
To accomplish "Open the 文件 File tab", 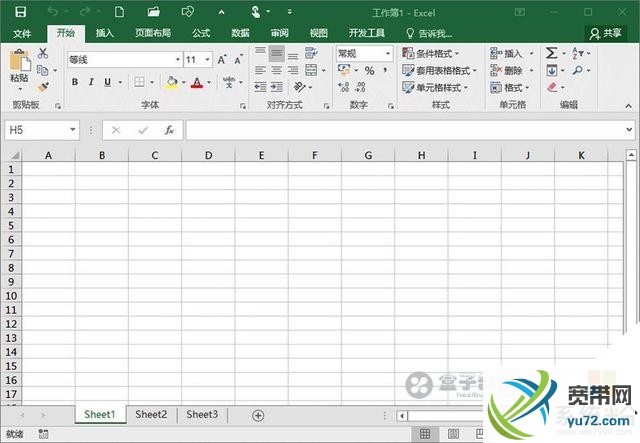I will pyautogui.click(x=22, y=33).
